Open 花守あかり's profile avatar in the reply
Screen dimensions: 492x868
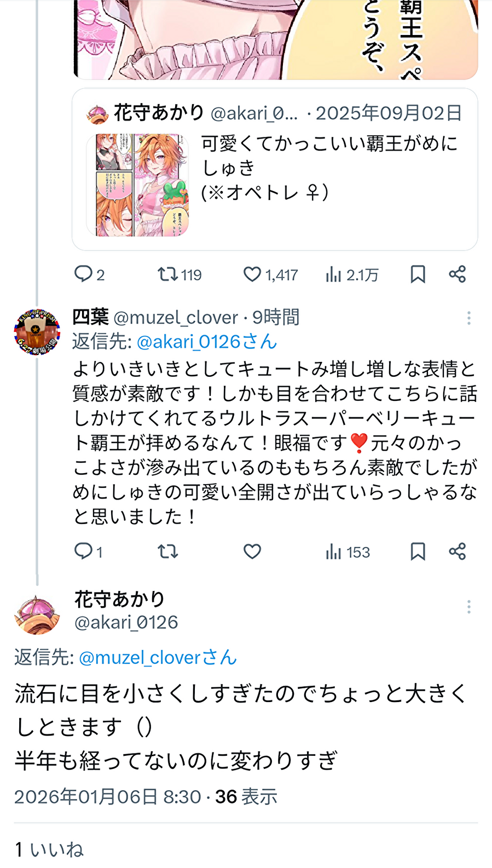click(x=37, y=614)
